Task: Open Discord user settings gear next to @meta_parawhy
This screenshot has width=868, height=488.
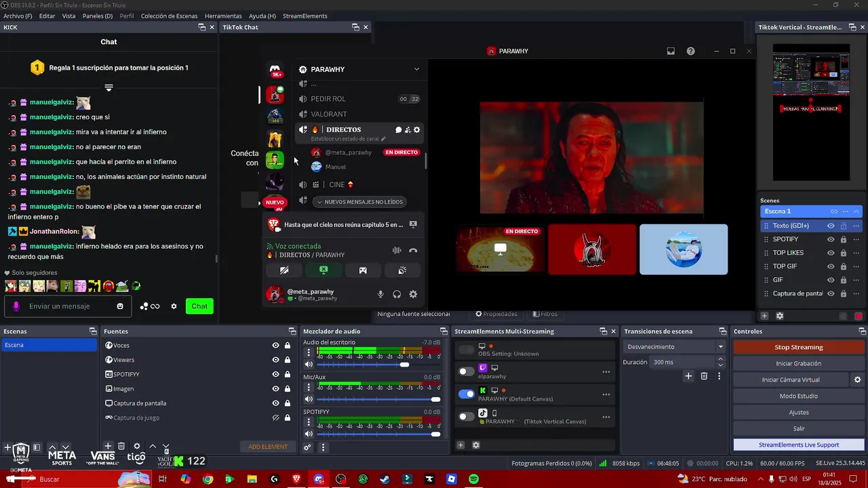Action: 413,294
